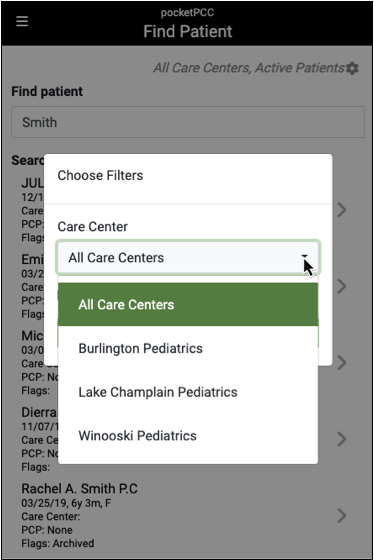
Task: Open second patient result chevron arrow
Action: 342,286
